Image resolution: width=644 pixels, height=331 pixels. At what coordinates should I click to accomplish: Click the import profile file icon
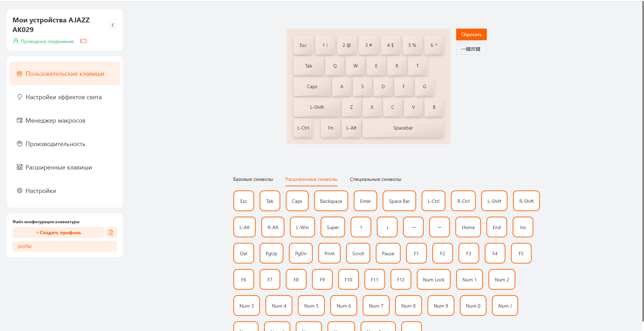click(x=111, y=232)
